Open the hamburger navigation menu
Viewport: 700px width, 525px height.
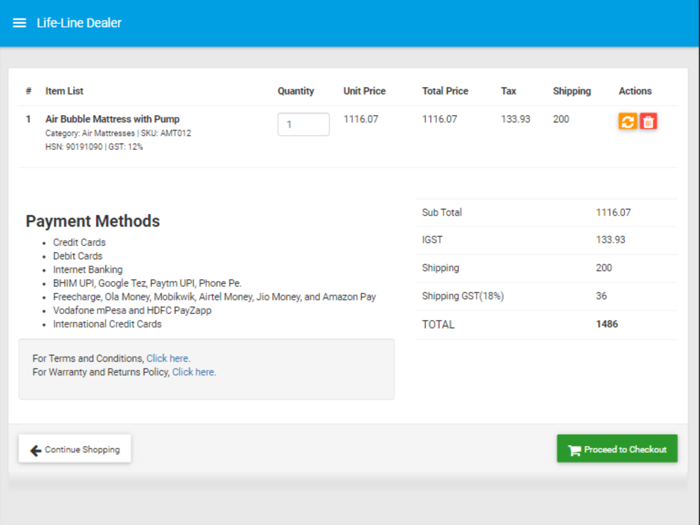click(19, 23)
